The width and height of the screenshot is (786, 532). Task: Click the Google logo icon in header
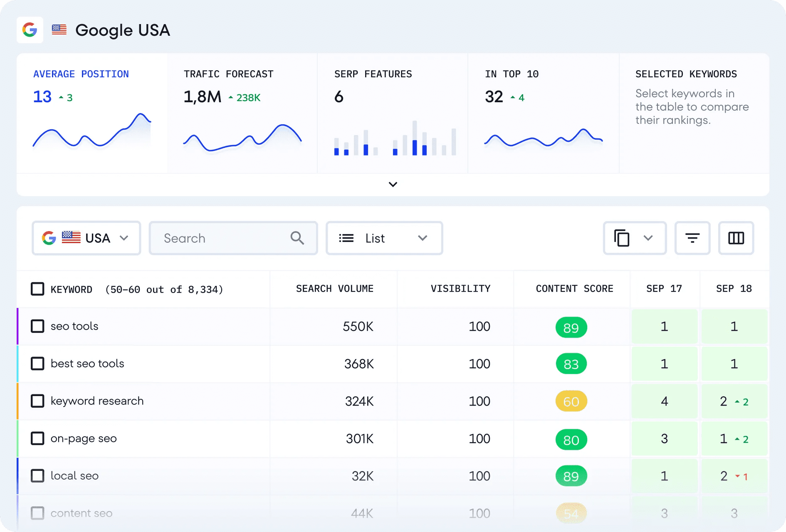(x=30, y=30)
